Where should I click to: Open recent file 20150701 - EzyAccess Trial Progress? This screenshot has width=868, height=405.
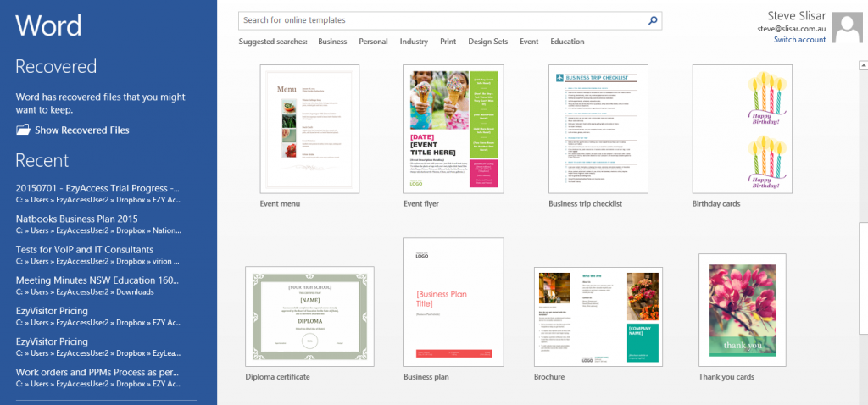[98, 193]
